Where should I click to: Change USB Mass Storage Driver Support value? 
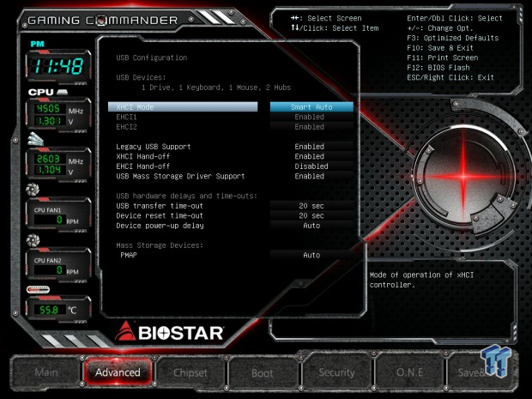tap(311, 176)
